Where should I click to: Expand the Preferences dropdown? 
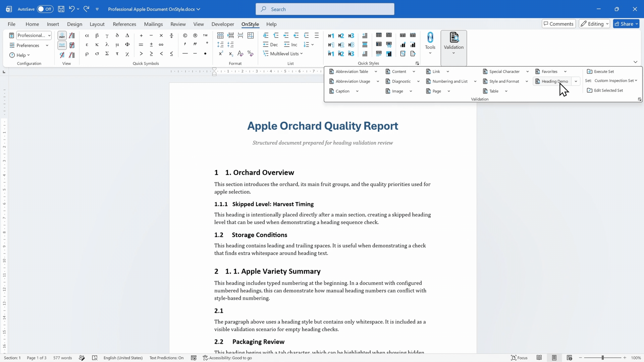click(x=47, y=45)
